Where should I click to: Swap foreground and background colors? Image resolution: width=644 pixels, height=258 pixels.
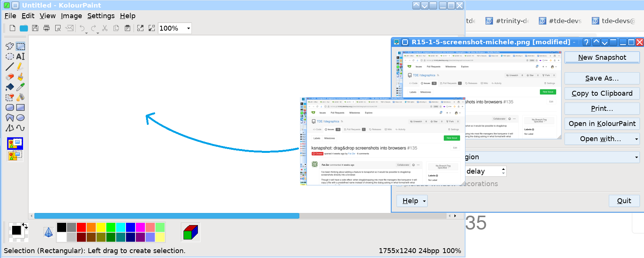(x=25, y=225)
